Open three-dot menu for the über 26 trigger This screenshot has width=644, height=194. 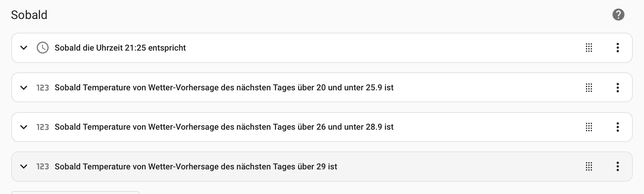tap(617, 127)
